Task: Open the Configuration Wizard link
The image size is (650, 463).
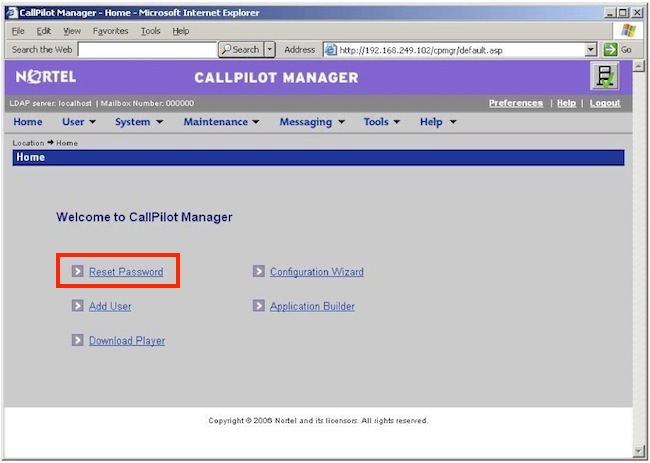Action: click(x=317, y=271)
